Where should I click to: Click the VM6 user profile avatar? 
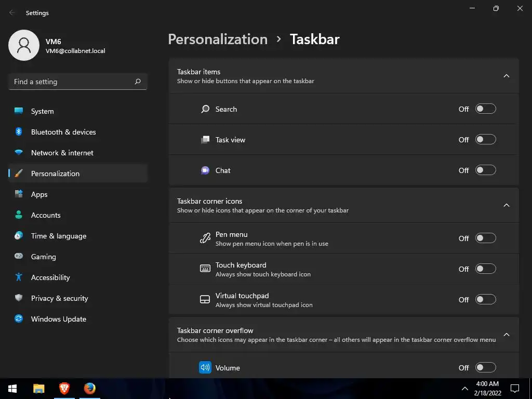[24, 45]
